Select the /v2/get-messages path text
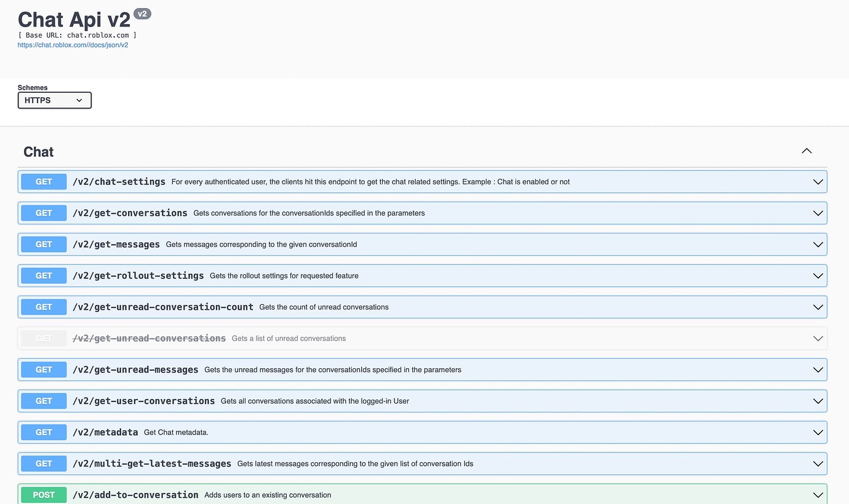This screenshot has width=849, height=504. click(x=116, y=245)
